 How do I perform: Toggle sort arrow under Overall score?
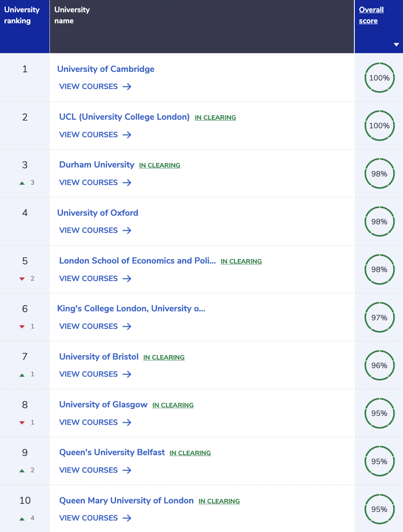coord(396,45)
